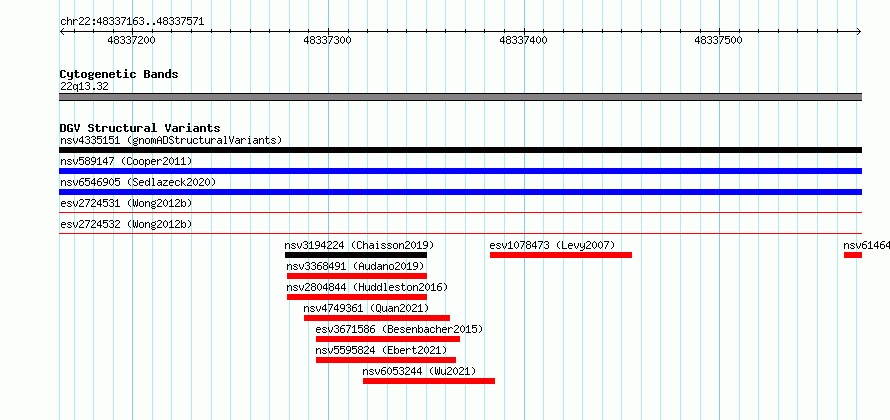Click the blue nsv6546905 variant bar
The height and width of the screenshot is (420, 890).
pos(461,192)
